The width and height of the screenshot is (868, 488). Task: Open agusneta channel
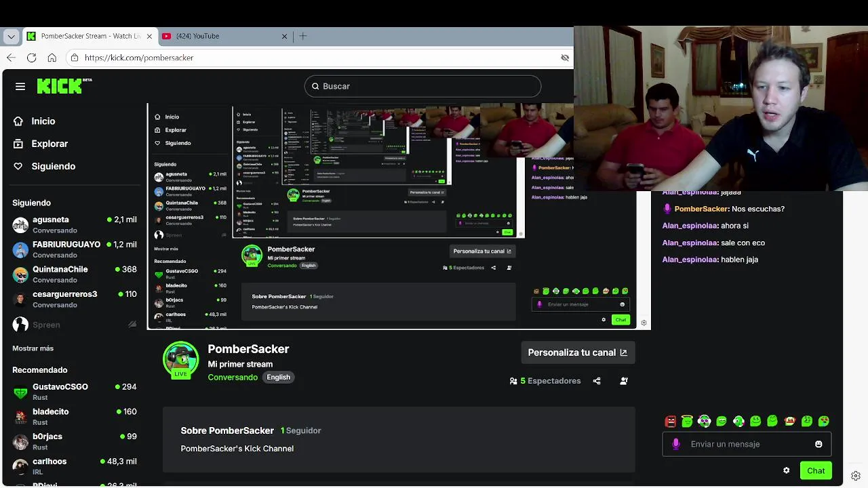click(75, 224)
